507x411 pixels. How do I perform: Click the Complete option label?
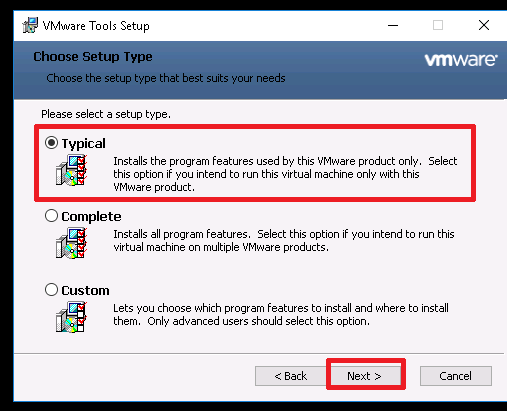[91, 217]
